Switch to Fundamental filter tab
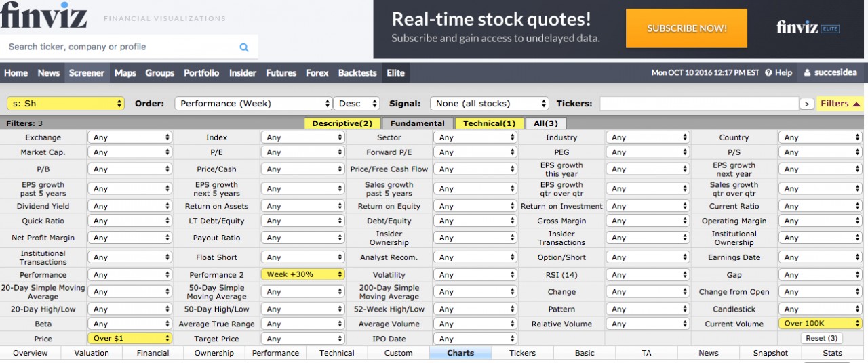Image resolution: width=868 pixels, height=363 pixels. tap(418, 123)
